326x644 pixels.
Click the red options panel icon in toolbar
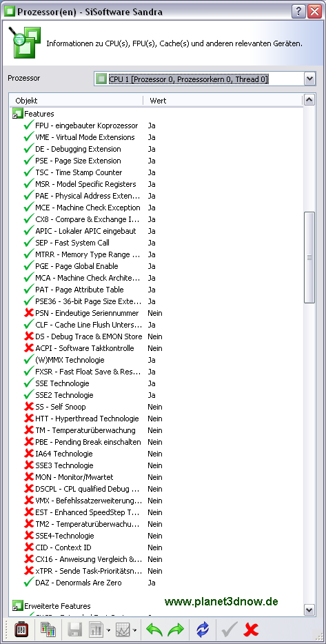(x=21, y=630)
